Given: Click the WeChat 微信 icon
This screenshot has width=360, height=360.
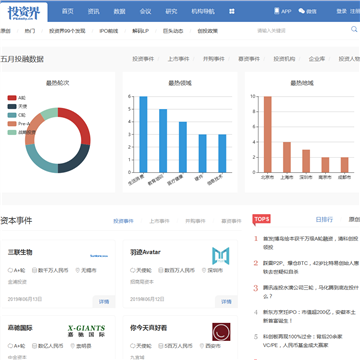Looking at the screenshot, I should pyautogui.click(x=302, y=11).
